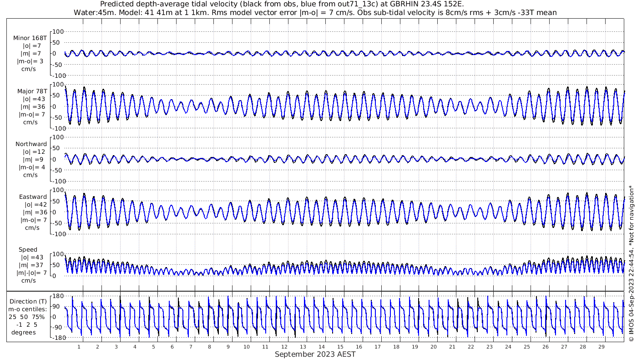Select the "Eastward" panel label

[x=33, y=197]
